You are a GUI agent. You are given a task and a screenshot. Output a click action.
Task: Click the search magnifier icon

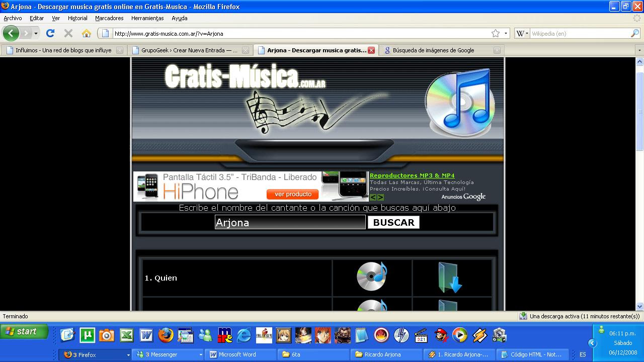635,34
